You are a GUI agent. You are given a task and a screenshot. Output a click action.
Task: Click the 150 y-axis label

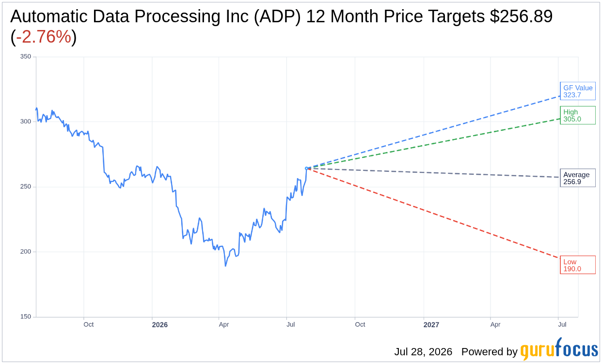(26, 317)
